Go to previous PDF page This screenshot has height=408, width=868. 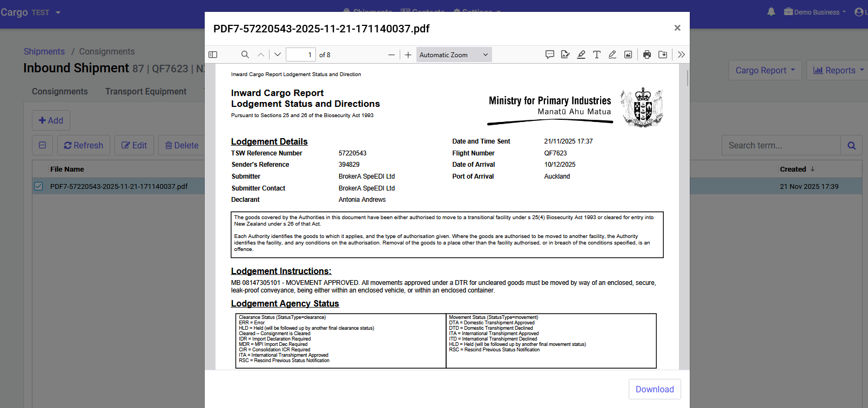(261, 55)
